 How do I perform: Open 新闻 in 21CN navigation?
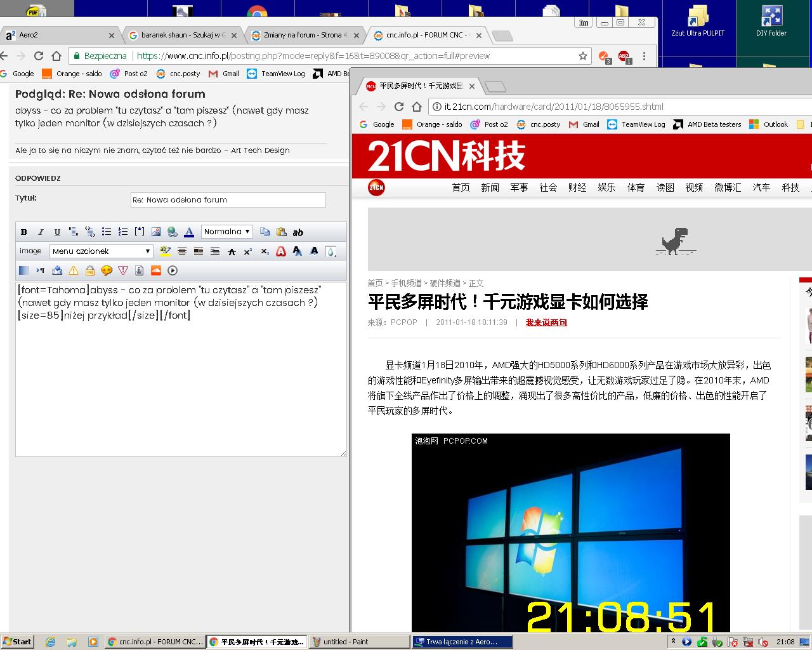click(x=490, y=187)
